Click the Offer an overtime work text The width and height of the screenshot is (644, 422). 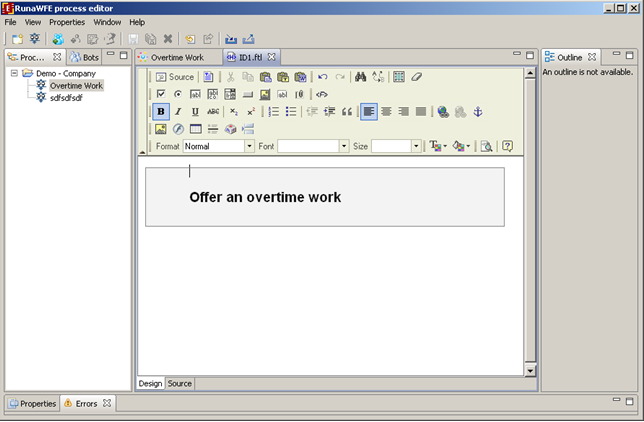tap(265, 197)
